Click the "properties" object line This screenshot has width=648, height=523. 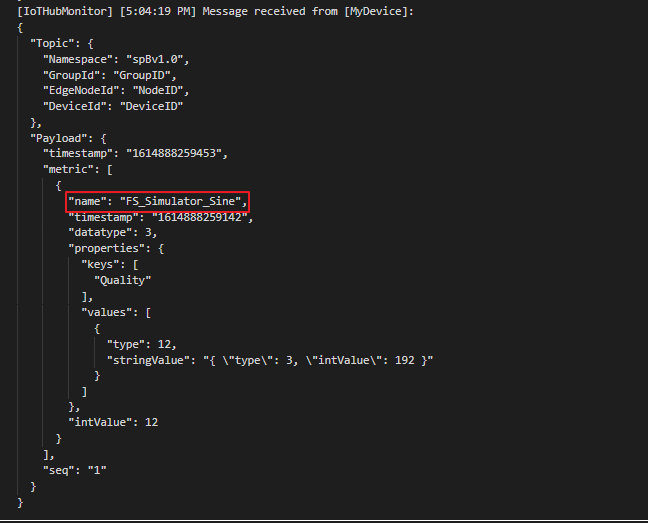pos(116,248)
